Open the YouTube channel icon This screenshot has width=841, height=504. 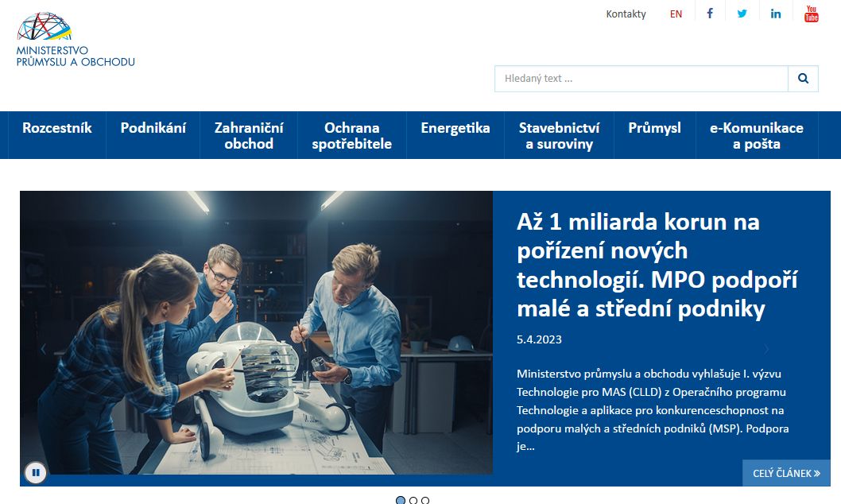tap(811, 14)
